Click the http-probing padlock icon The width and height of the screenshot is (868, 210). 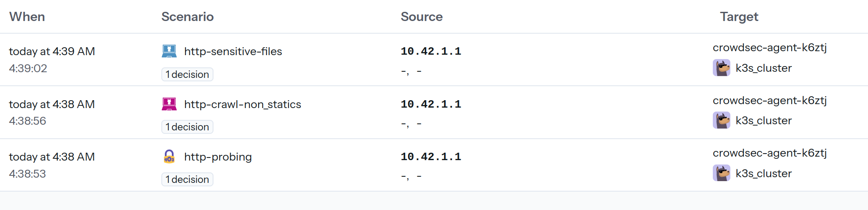coord(169,157)
